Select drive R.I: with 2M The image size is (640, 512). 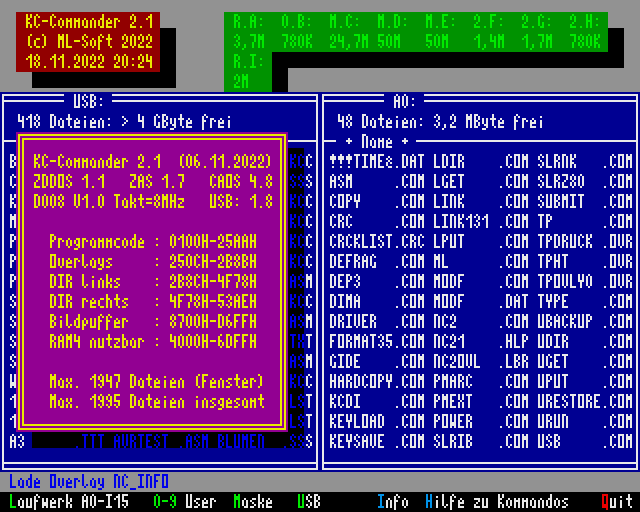point(249,71)
